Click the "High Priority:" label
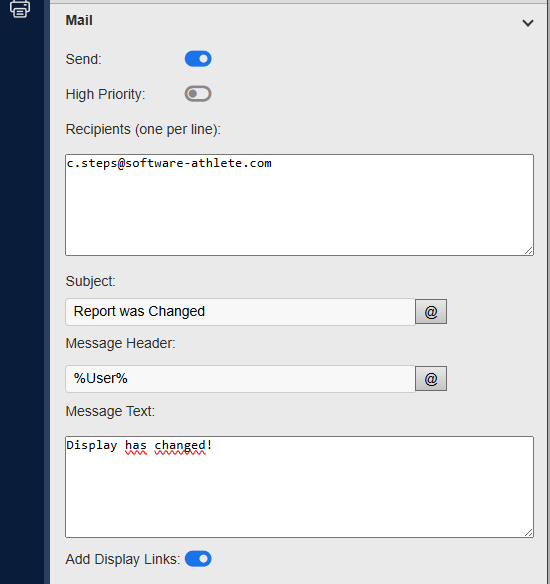 tap(105, 94)
